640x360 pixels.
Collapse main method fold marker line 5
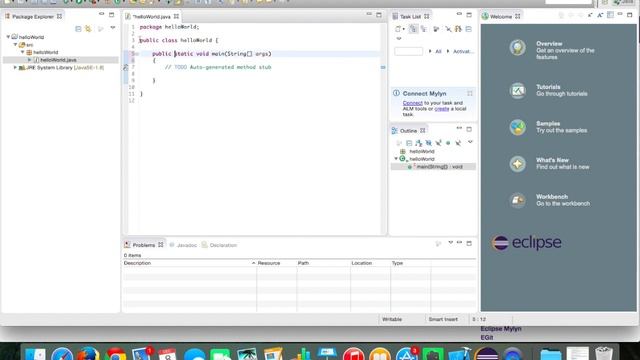tap(137, 54)
